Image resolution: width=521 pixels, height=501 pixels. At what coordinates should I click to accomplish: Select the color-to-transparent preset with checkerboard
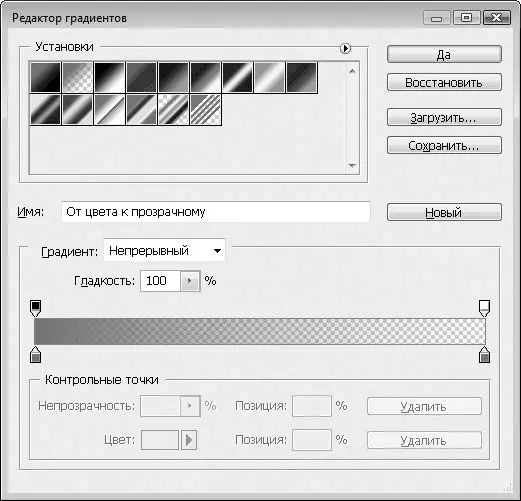pyautogui.click(x=78, y=77)
